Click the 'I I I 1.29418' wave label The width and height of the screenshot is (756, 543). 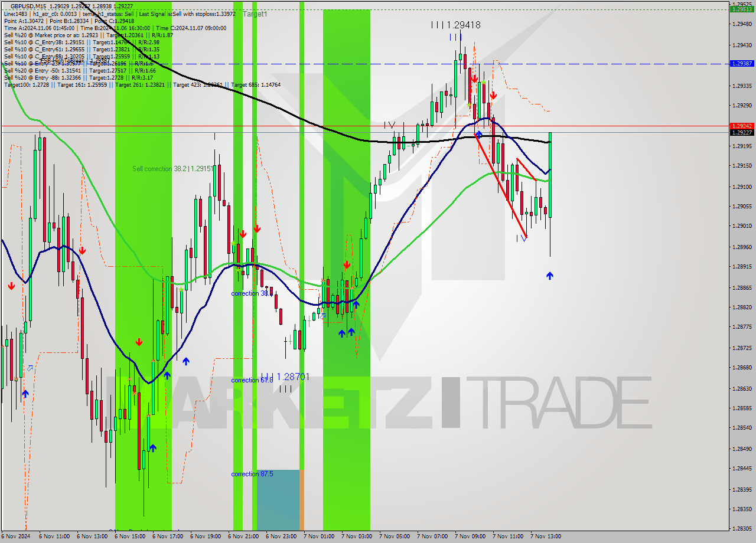tap(455, 25)
